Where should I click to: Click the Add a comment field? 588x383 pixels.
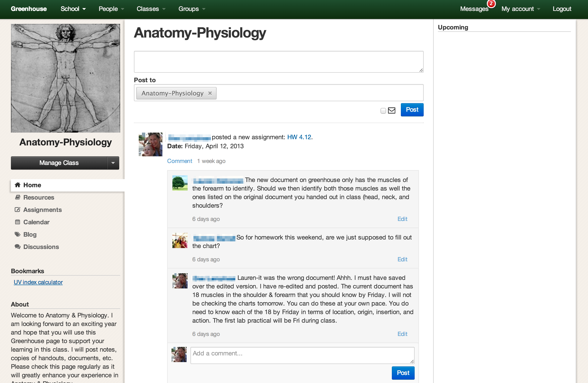302,355
